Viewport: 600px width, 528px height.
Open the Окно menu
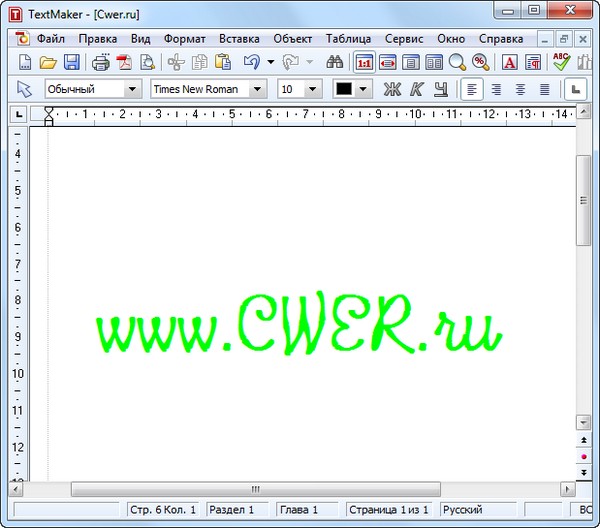(451, 39)
